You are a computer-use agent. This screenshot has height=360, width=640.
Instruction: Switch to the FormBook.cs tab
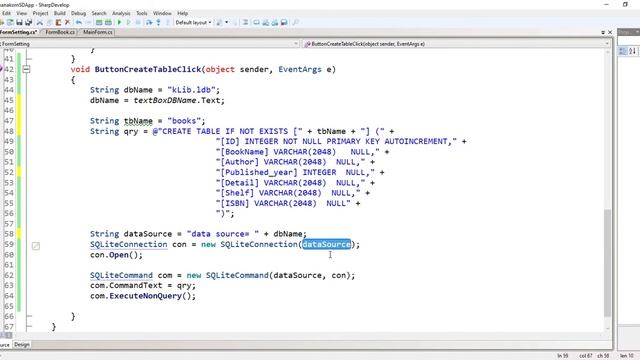click(60, 32)
